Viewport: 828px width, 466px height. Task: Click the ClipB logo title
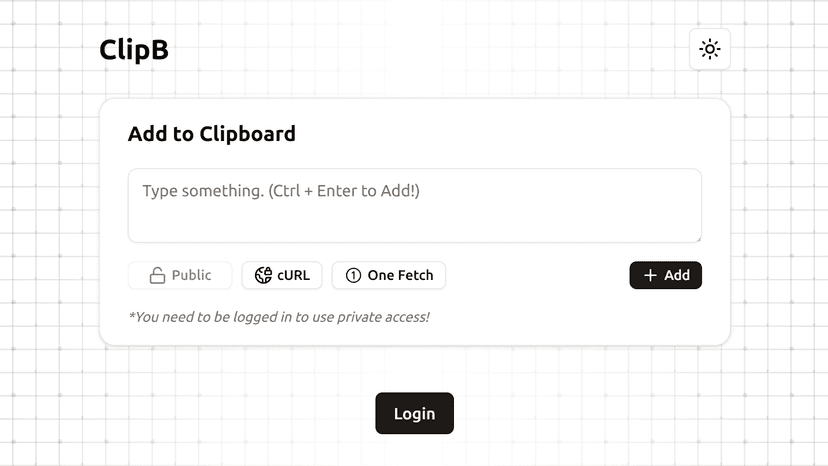point(134,50)
